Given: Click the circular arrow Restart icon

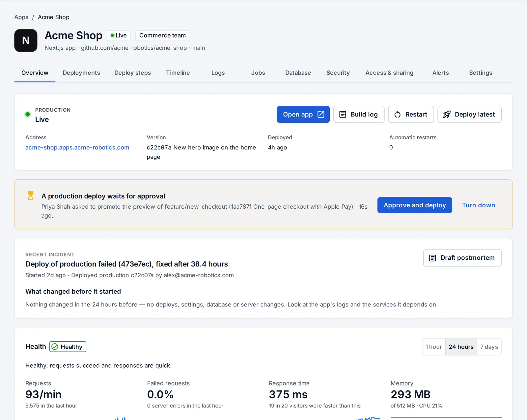Looking at the screenshot, I should click(398, 114).
